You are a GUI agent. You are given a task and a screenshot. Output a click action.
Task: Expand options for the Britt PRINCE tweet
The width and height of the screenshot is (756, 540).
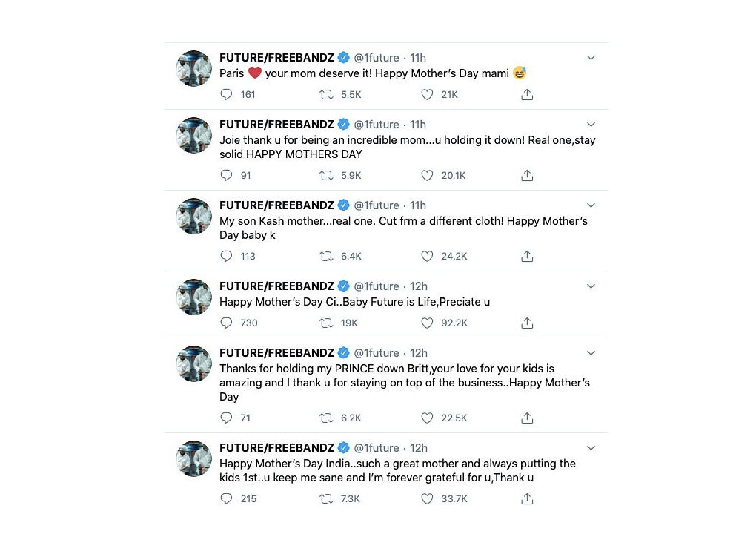591,353
